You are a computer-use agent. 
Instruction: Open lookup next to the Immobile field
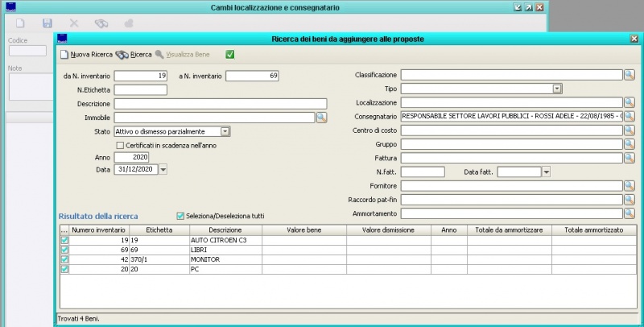(x=320, y=118)
